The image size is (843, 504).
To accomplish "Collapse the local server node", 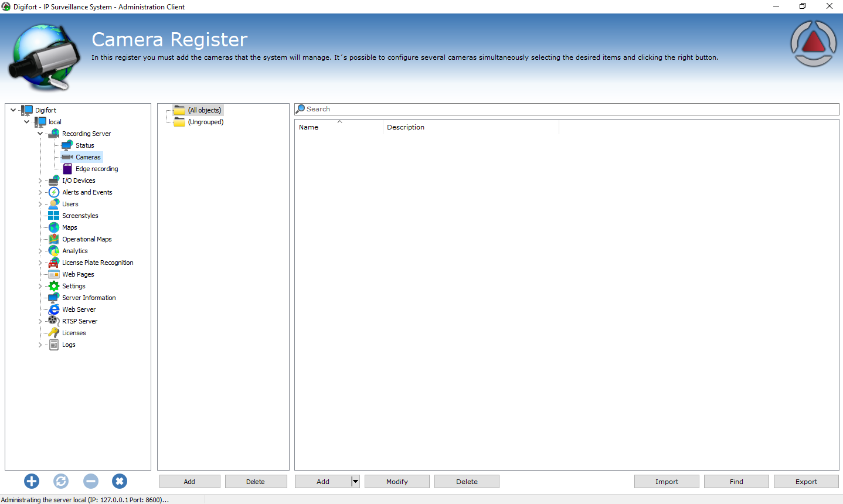I will pos(26,122).
